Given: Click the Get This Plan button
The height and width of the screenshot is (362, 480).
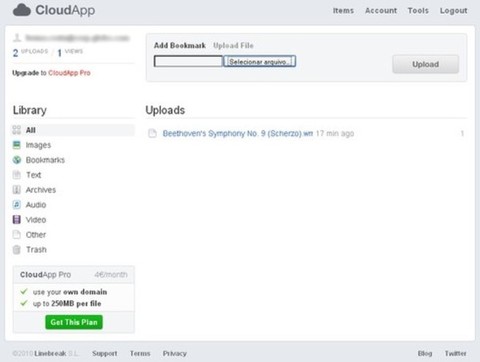Looking at the screenshot, I should pyautogui.click(x=74, y=322).
